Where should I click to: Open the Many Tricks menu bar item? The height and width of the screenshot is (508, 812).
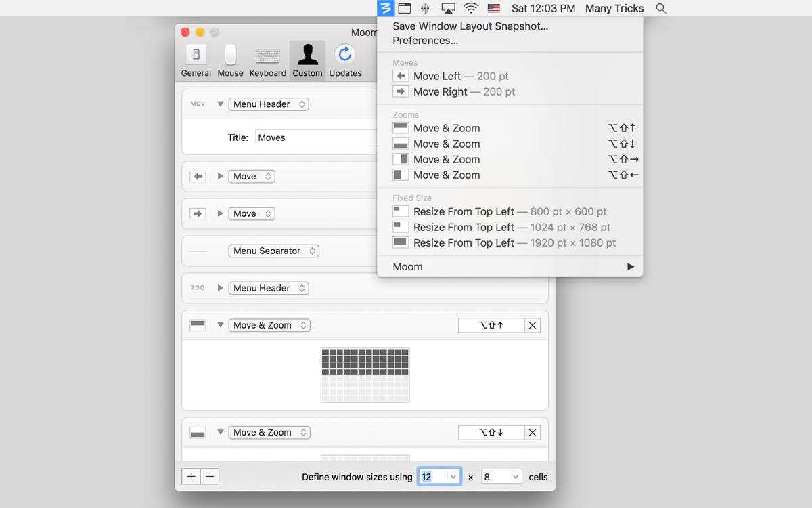[x=614, y=8]
